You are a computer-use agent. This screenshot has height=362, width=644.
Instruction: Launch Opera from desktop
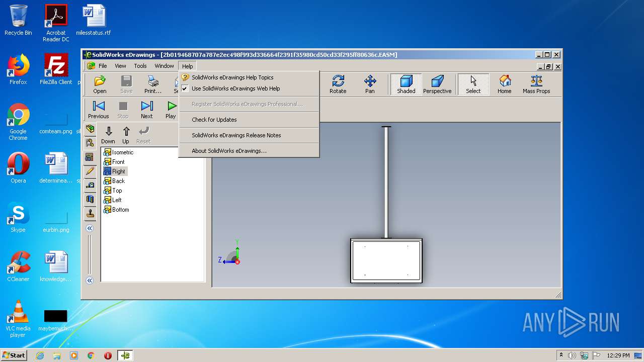pos(18,168)
